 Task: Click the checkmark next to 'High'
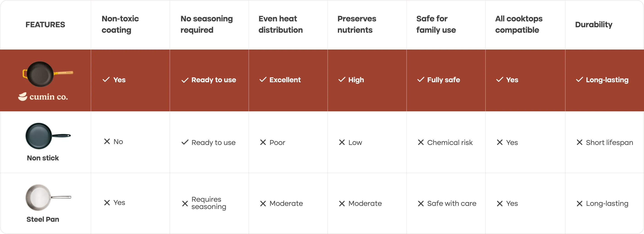click(x=342, y=80)
